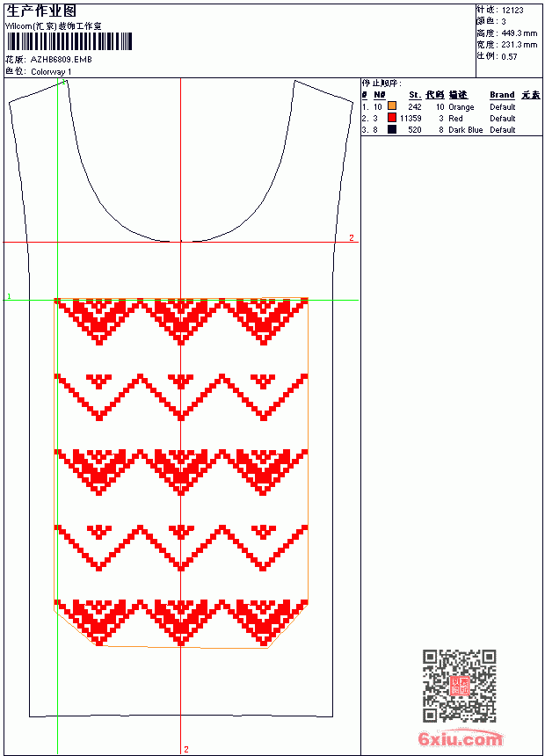
Task: Select the stitch count value '12123'
Action: tap(512, 11)
